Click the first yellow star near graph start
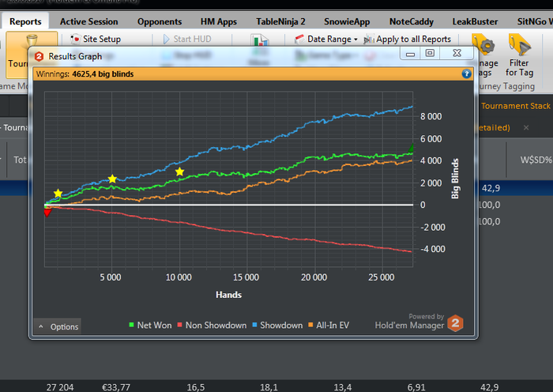The image size is (553, 392). (58, 194)
